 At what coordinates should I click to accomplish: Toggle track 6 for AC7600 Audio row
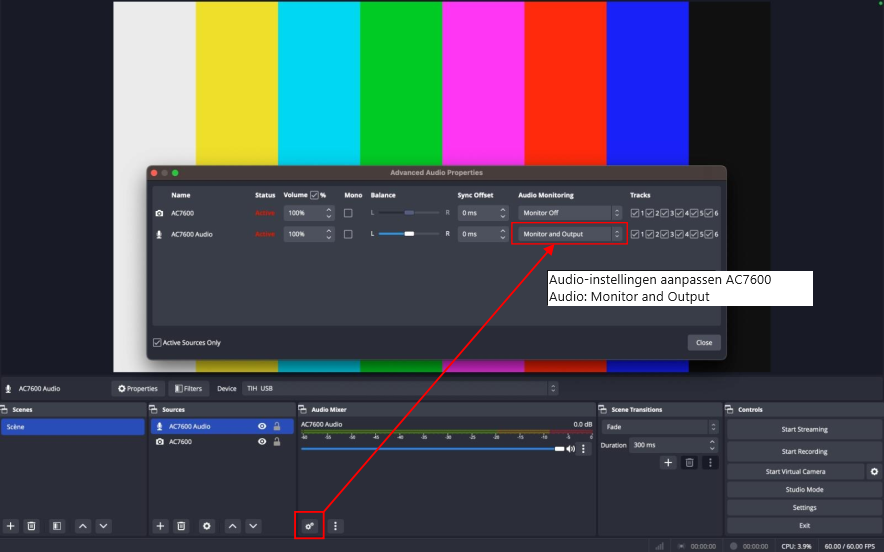(x=709, y=234)
